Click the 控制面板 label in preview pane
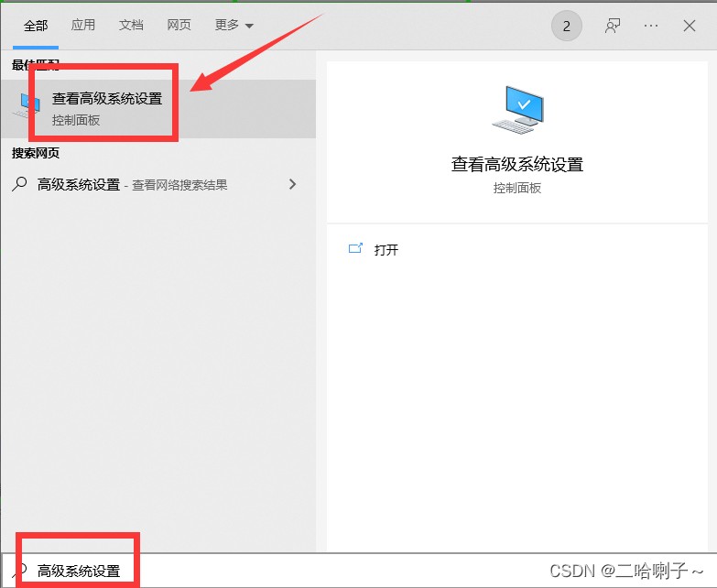The height and width of the screenshot is (588, 717). [x=517, y=188]
